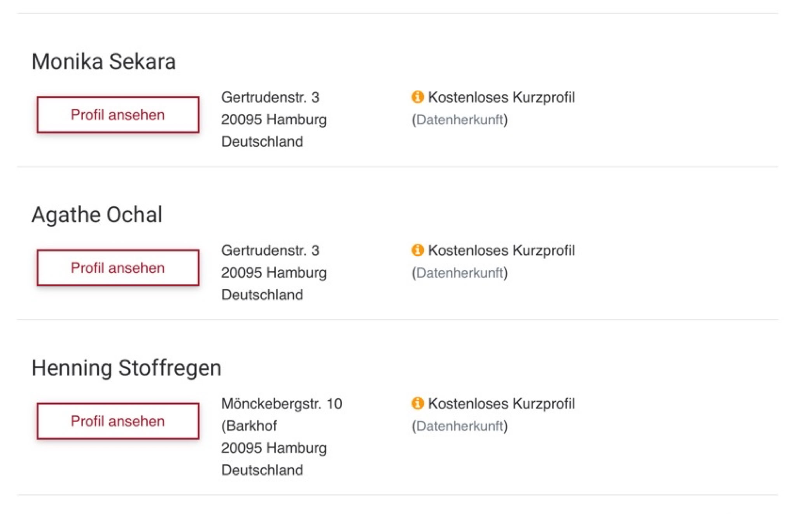Click Kostenloses Kurzprofil label for Henning Stoffregen
This screenshot has height=514, width=812.
tap(501, 404)
